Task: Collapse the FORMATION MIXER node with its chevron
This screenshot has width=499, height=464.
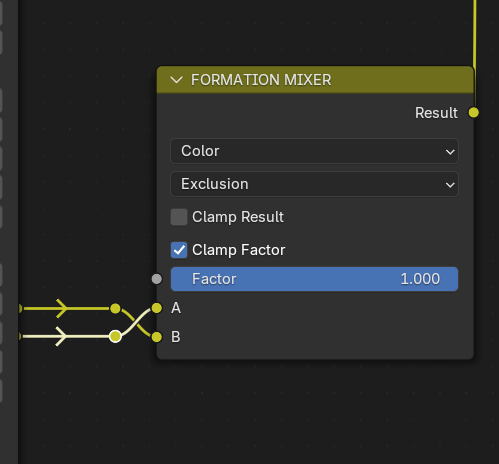Action: pyautogui.click(x=176, y=80)
